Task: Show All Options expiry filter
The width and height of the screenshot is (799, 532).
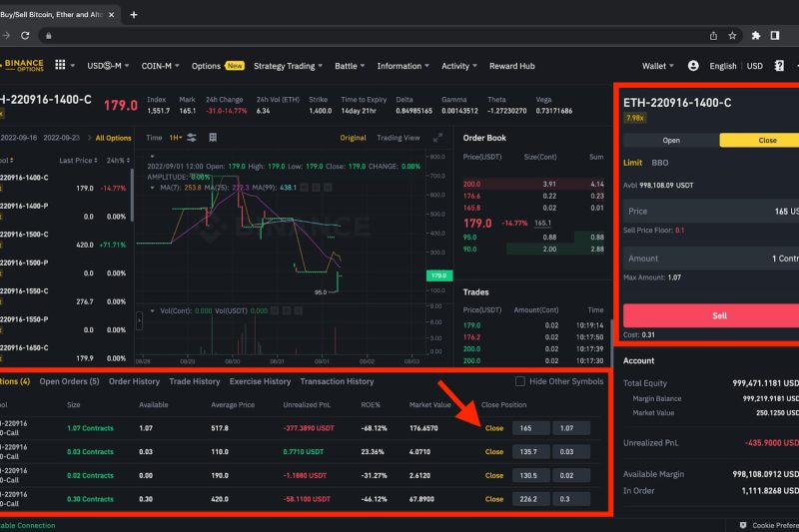Action: 113,138
